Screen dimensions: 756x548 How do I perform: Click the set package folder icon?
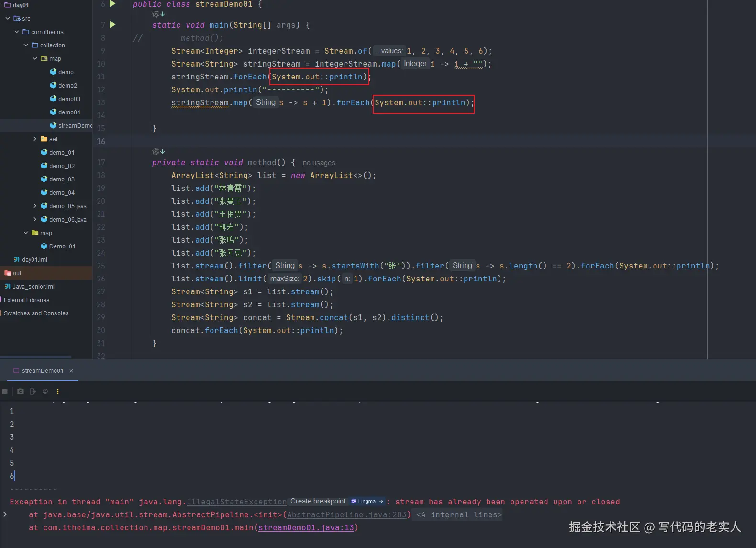(x=44, y=139)
